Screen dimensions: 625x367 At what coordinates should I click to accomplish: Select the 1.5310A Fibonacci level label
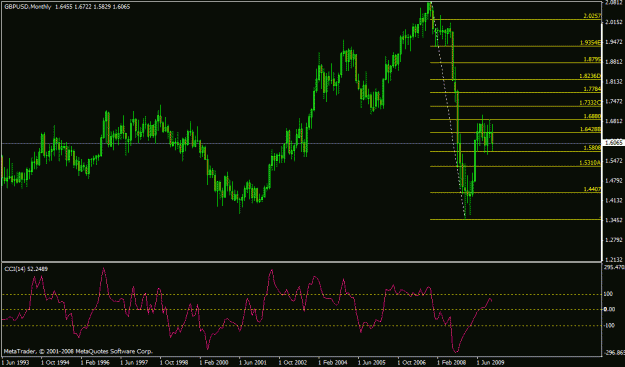pyautogui.click(x=590, y=163)
